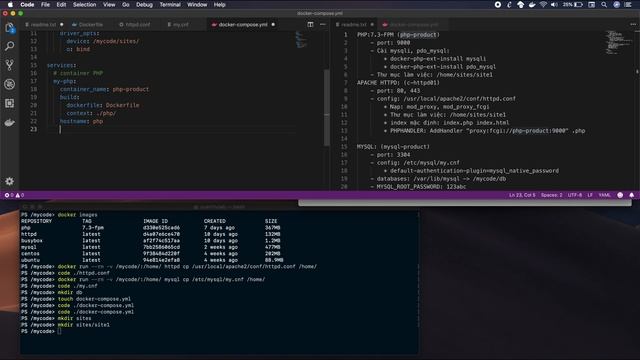This screenshot has width=640, height=360.
Task: Show errors and warnings count in status bar
Action: (14, 195)
